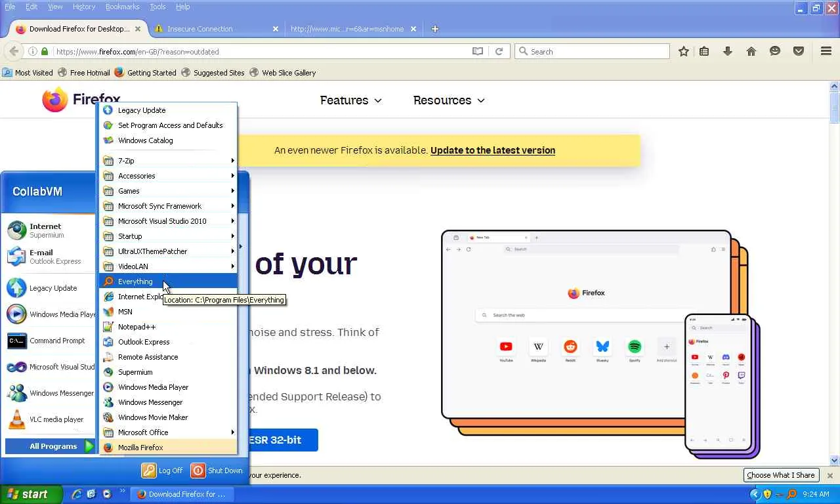Focus the Firefox Search box
Viewport: 840px width, 504px height.
592,51
